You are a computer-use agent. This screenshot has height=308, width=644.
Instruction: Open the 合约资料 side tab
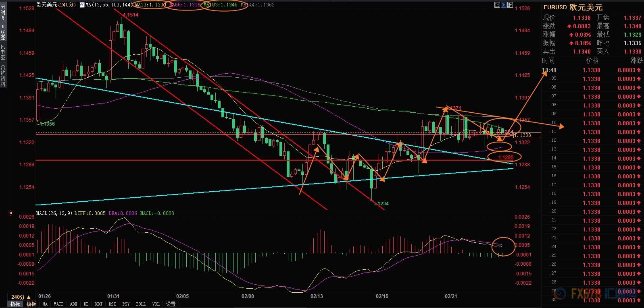click(x=3, y=76)
